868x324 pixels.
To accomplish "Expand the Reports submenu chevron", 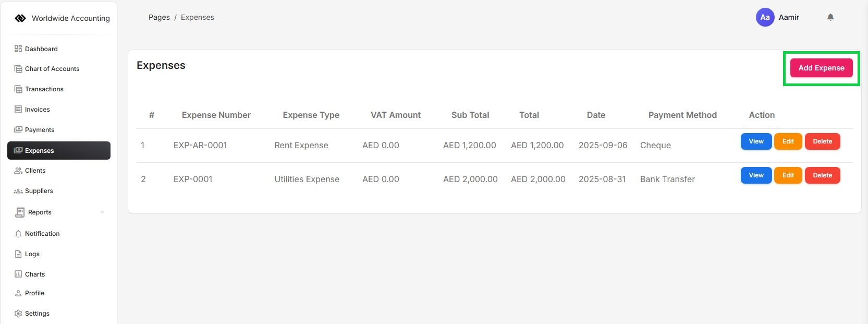I will click(x=102, y=212).
